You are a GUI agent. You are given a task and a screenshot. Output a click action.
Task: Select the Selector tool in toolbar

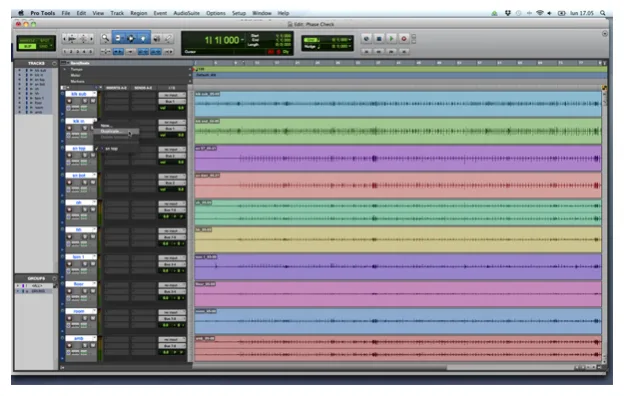pos(131,38)
